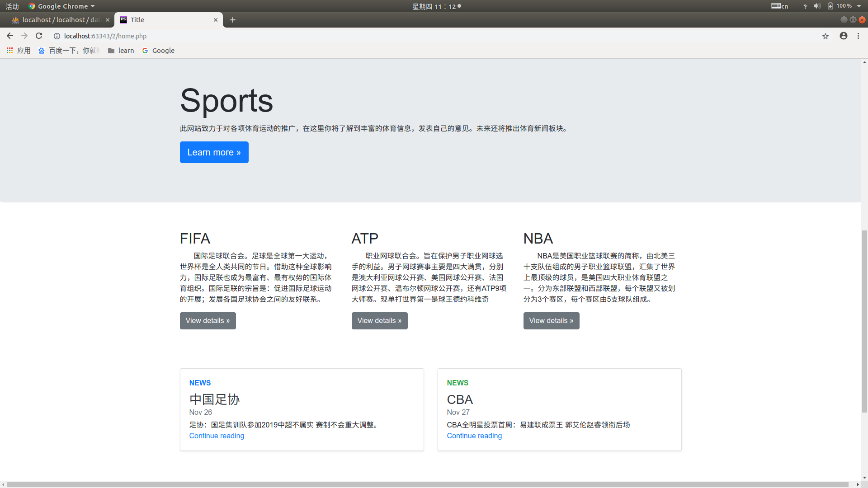Click the green NEWS label above CBA
The width and height of the screenshot is (868, 488).
click(x=458, y=383)
